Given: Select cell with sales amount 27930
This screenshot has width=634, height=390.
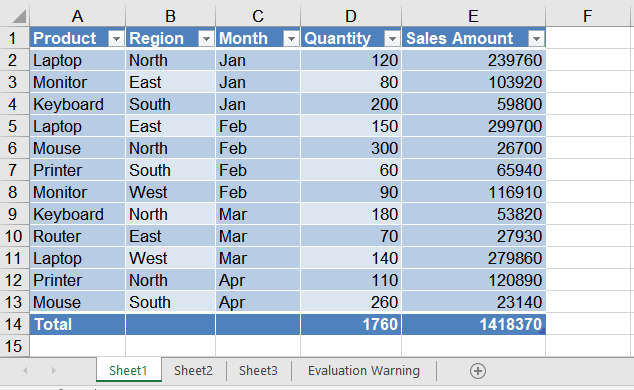Looking at the screenshot, I should point(473,236).
